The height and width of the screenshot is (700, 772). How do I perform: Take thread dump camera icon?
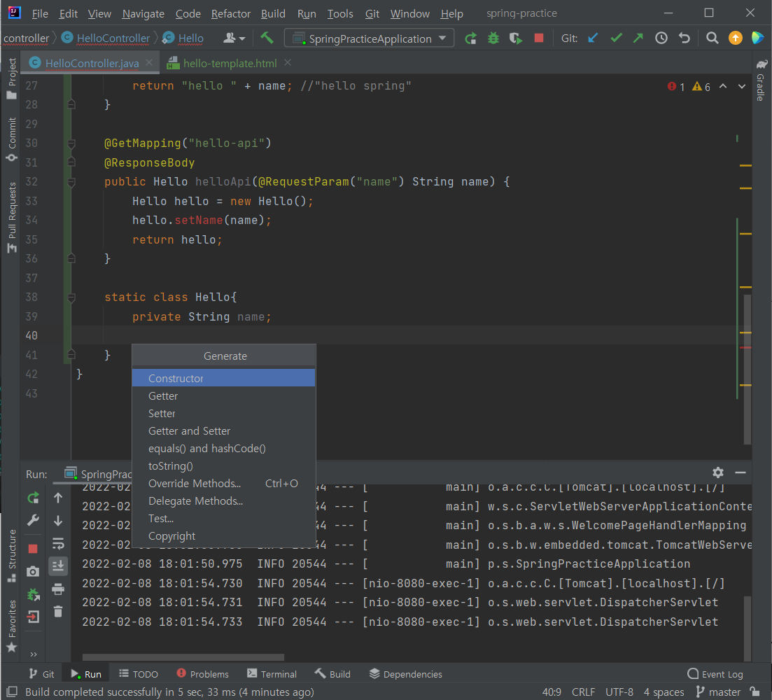click(x=33, y=571)
